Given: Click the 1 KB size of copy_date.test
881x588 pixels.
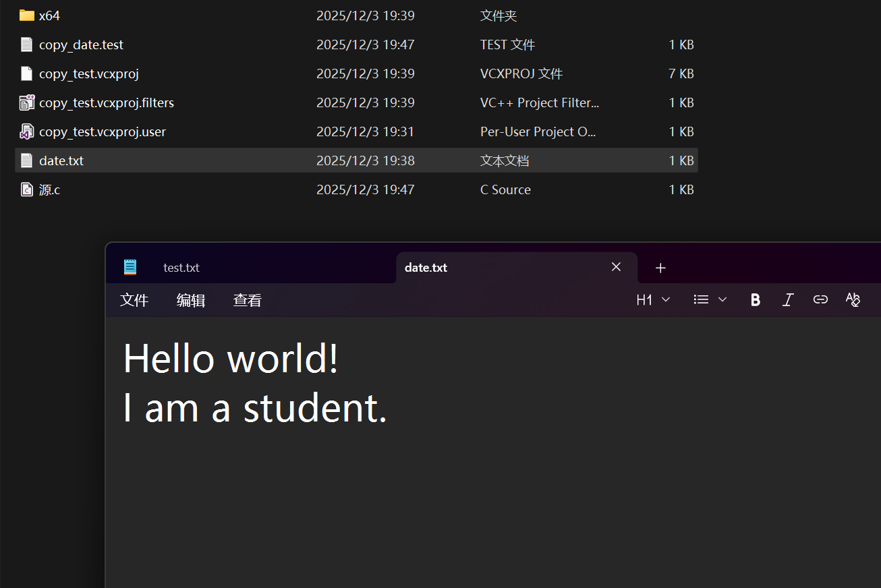Looking at the screenshot, I should 681,45.
